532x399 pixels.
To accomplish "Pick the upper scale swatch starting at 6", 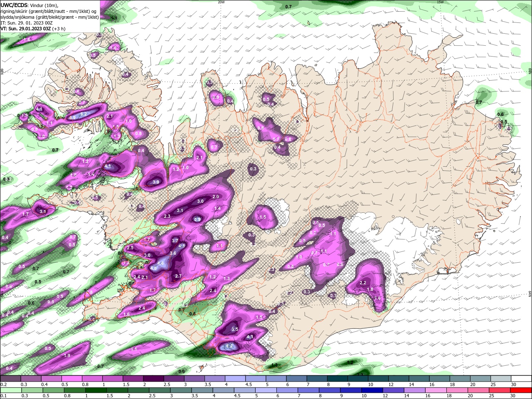I will (296, 379).
